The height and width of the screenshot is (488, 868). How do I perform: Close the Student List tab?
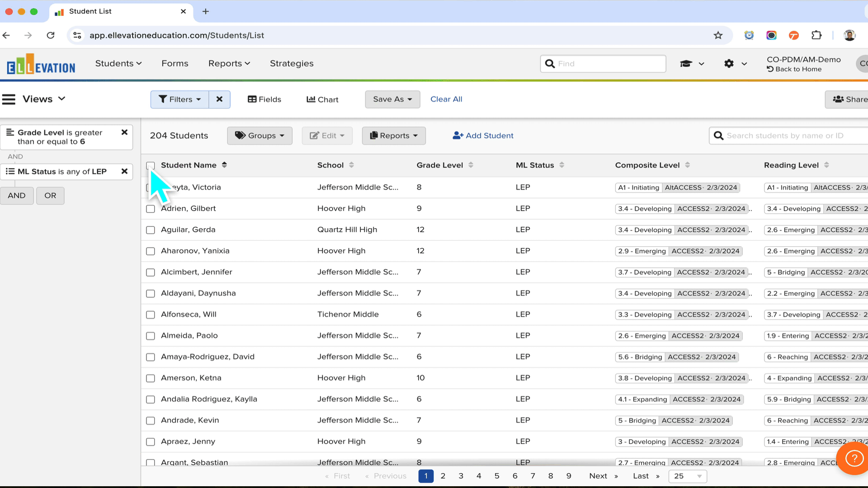[183, 11]
